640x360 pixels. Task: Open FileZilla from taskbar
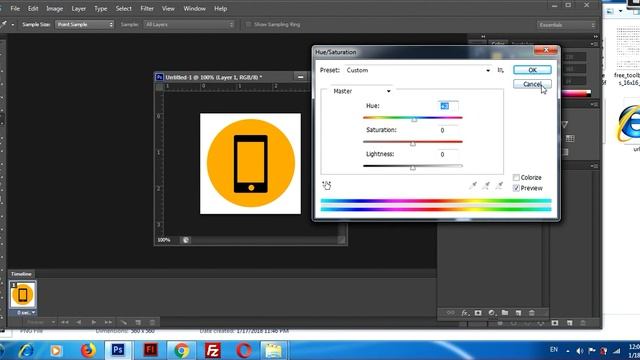click(x=213, y=351)
